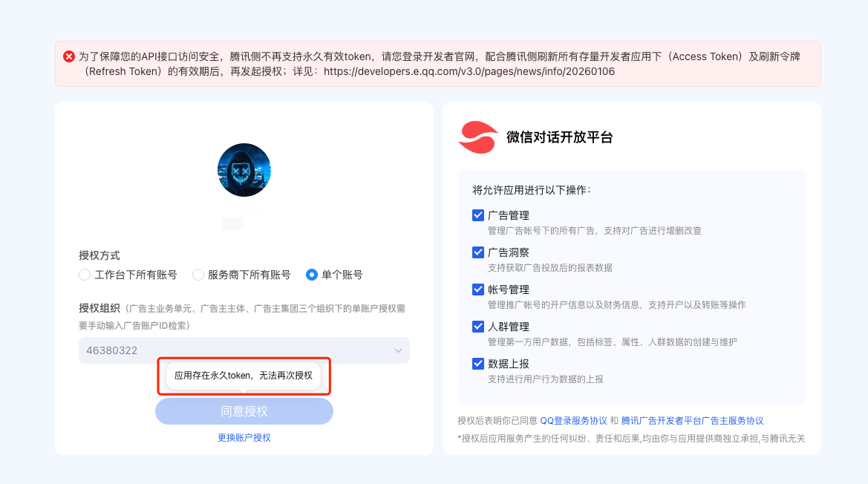Click 授权组织 label
The width and height of the screenshot is (868, 484).
click(x=99, y=309)
